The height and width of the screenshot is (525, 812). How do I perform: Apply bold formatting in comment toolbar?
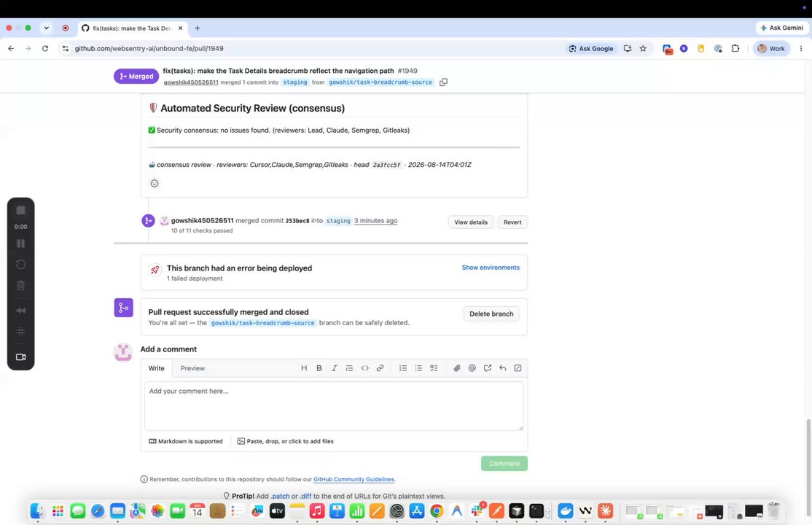click(319, 368)
